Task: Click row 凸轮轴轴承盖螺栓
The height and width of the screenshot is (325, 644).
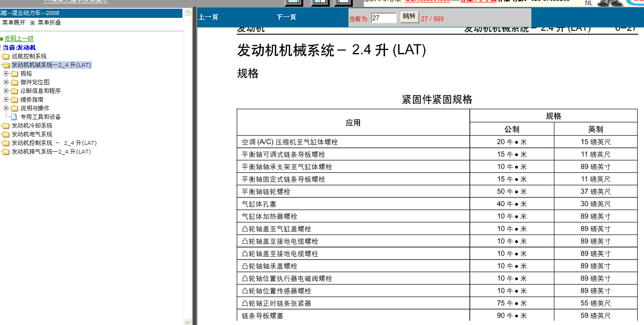Action: click(437, 266)
